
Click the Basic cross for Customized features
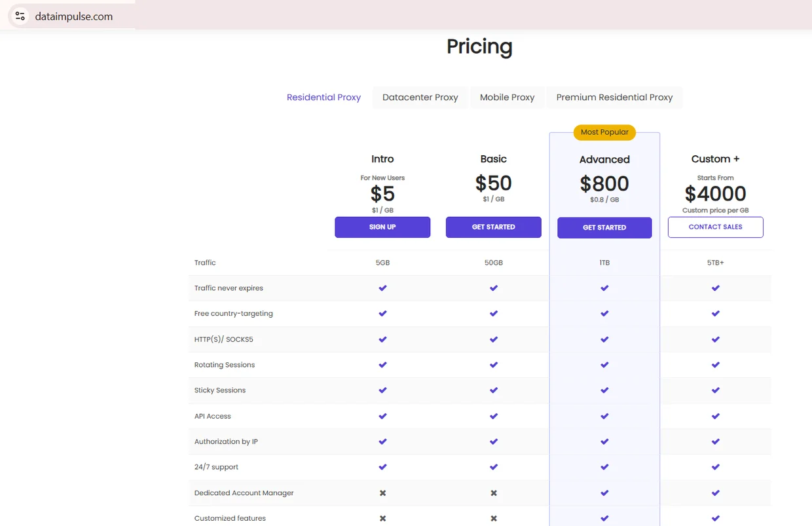(x=494, y=518)
